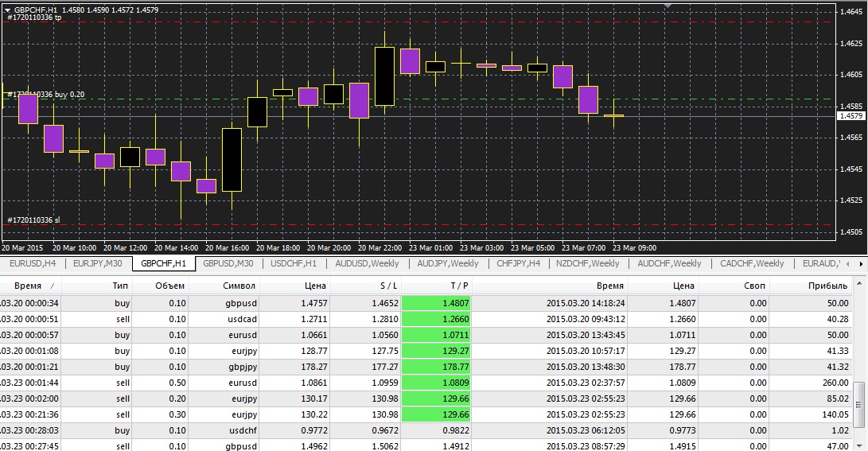Click the close time 2015.03.20 14:18:24
868x451 pixels.
[586, 303]
